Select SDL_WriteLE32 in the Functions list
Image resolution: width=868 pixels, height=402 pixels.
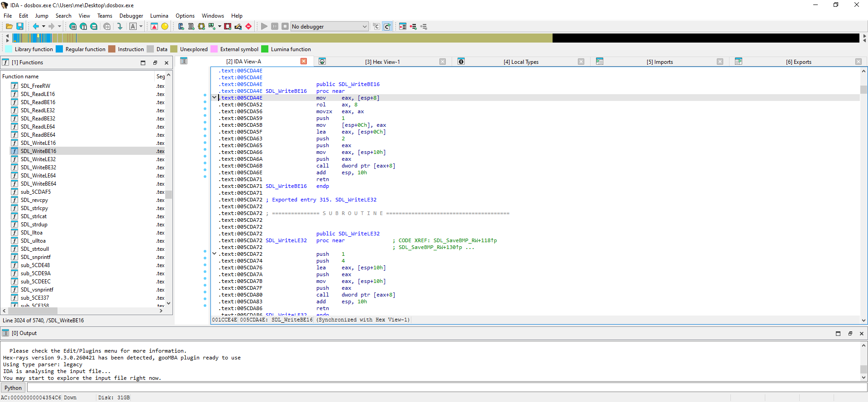(x=38, y=159)
